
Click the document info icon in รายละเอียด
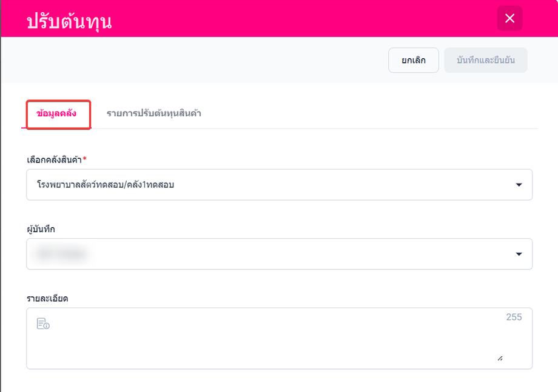[x=42, y=324]
